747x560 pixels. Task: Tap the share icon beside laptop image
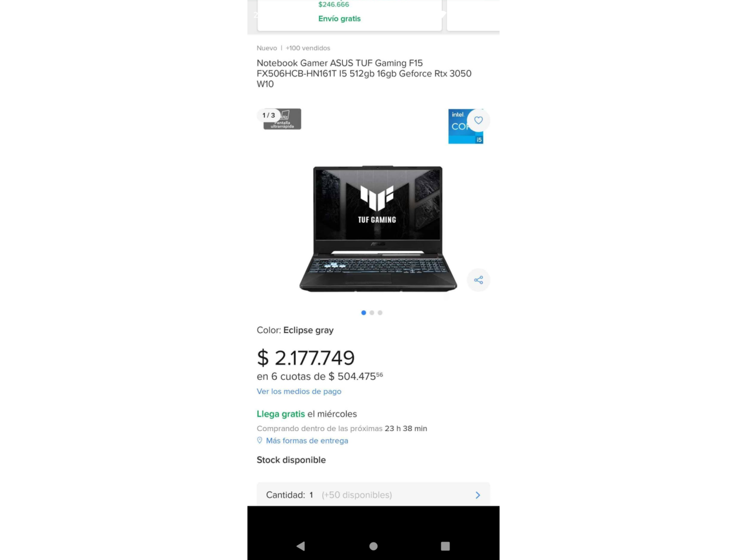[479, 280]
